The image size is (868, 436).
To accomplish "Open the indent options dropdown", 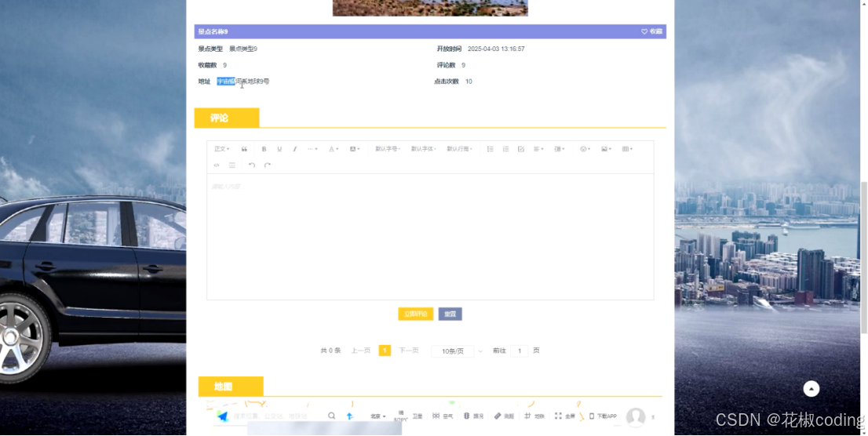I will (560, 150).
